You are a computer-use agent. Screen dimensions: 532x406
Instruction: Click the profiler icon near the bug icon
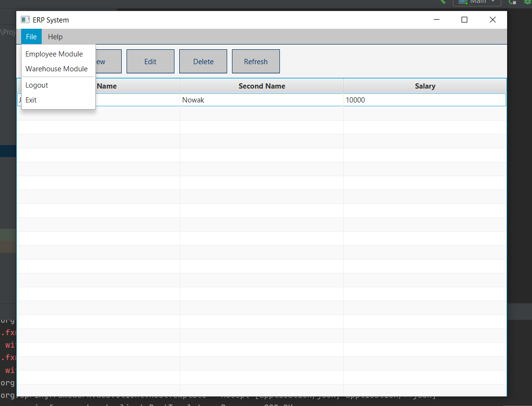(x=512, y=2)
